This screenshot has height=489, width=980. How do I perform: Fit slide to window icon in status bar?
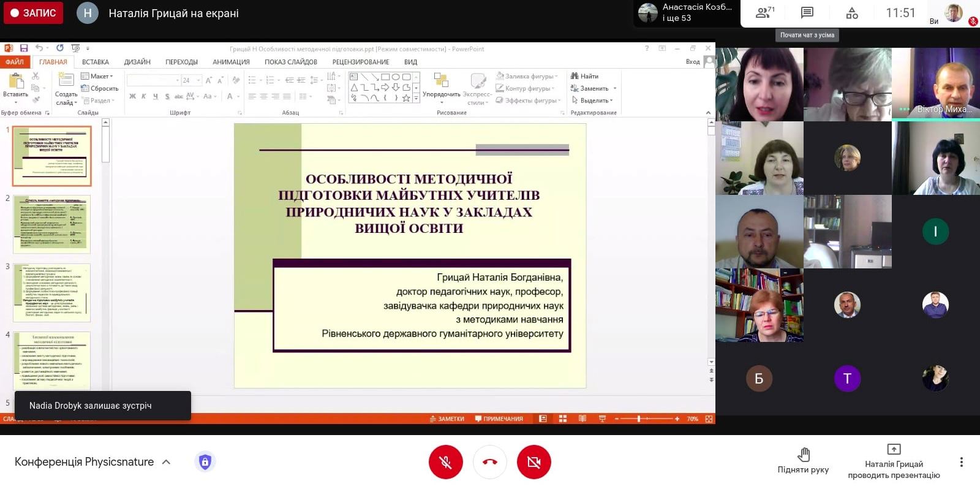click(x=709, y=419)
